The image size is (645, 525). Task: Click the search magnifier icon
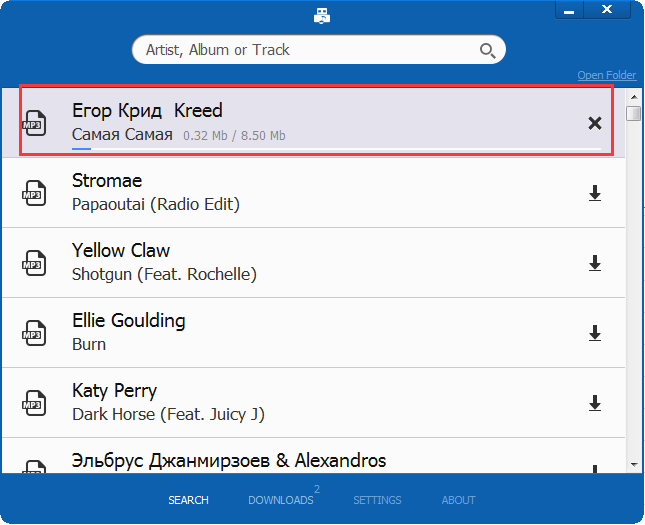click(x=487, y=50)
